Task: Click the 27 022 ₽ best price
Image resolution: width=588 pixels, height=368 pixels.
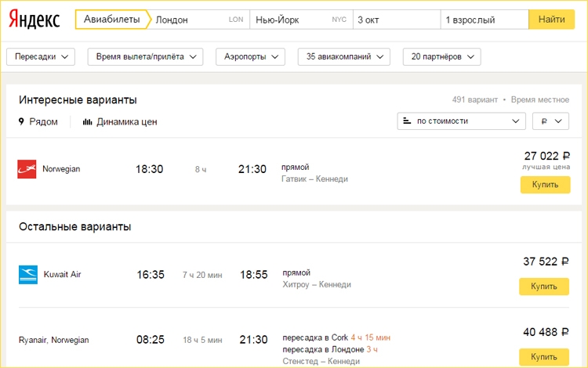Action: [x=546, y=156]
